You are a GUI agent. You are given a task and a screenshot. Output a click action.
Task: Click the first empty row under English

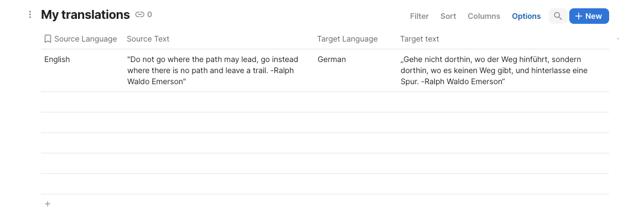click(x=325, y=101)
